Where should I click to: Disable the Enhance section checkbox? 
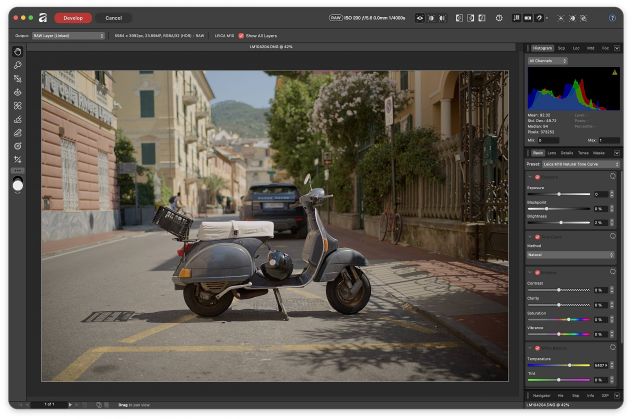click(537, 273)
